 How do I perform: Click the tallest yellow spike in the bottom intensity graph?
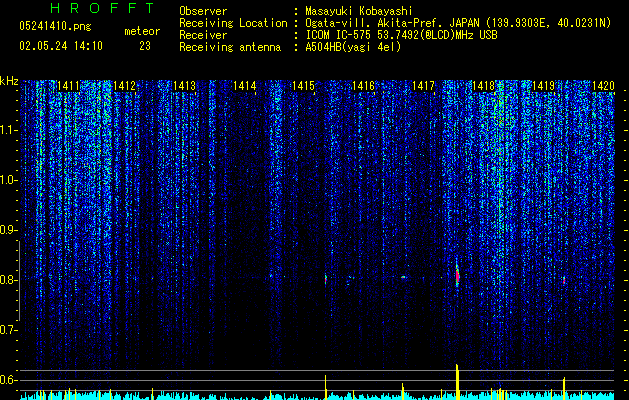tap(457, 382)
